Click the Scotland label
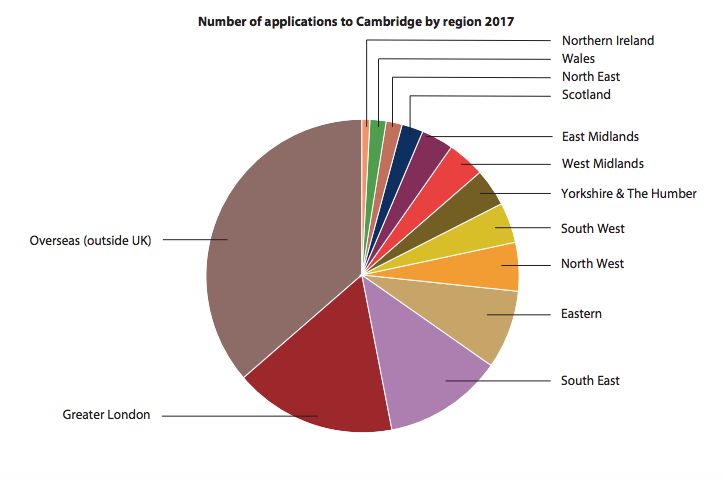The width and height of the screenshot is (723, 480). click(586, 95)
